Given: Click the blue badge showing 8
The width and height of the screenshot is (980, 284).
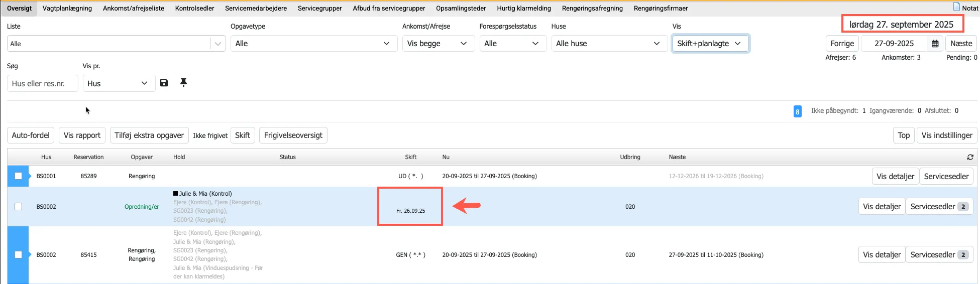Looking at the screenshot, I should [797, 111].
